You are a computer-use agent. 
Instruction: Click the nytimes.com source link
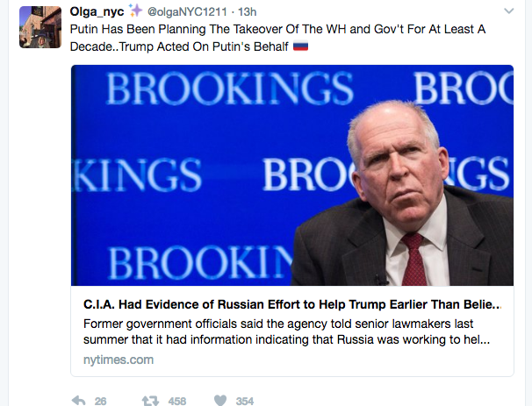119,360
